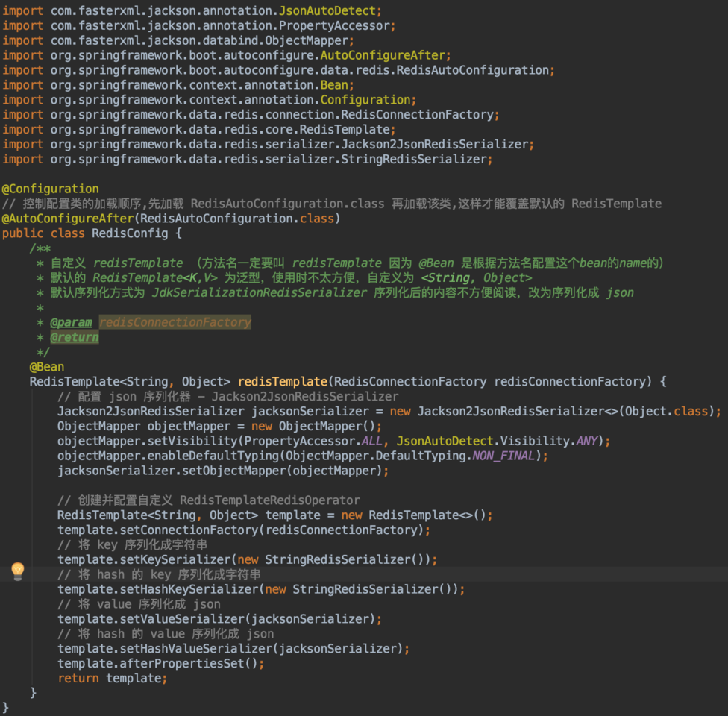Viewport: 728px width, 716px height.
Task: Click the RedisConfig class name
Action: pos(130,233)
